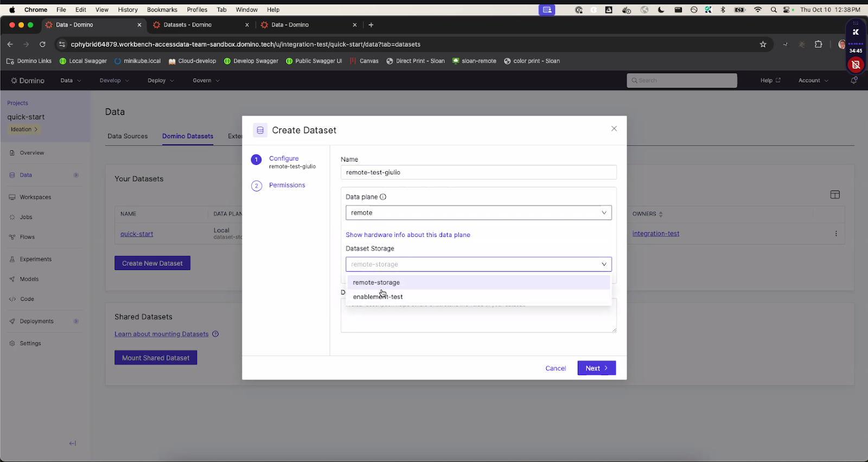The width and height of the screenshot is (868, 462).
Task: Expand the Data plane dropdown showing remote
Action: pos(478,213)
